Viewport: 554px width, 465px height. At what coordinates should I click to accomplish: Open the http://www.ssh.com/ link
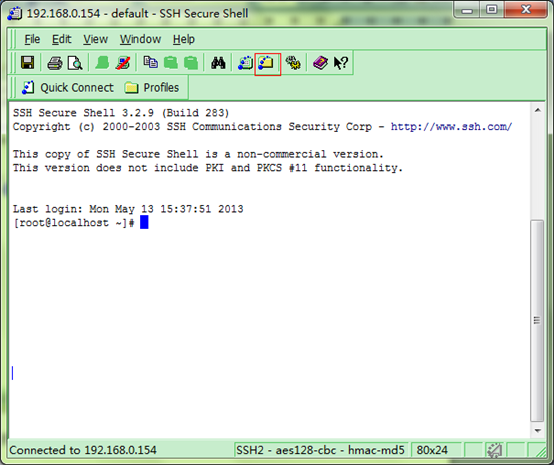tap(451, 126)
